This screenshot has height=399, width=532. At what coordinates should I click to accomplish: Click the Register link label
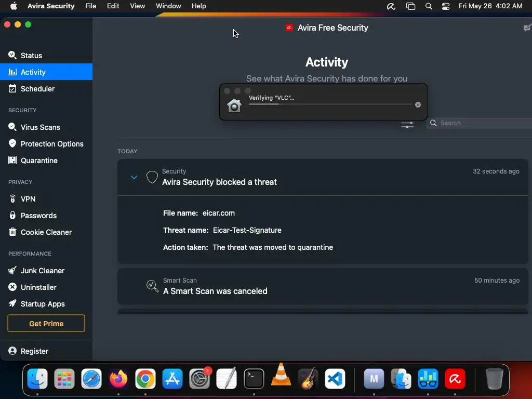34,351
